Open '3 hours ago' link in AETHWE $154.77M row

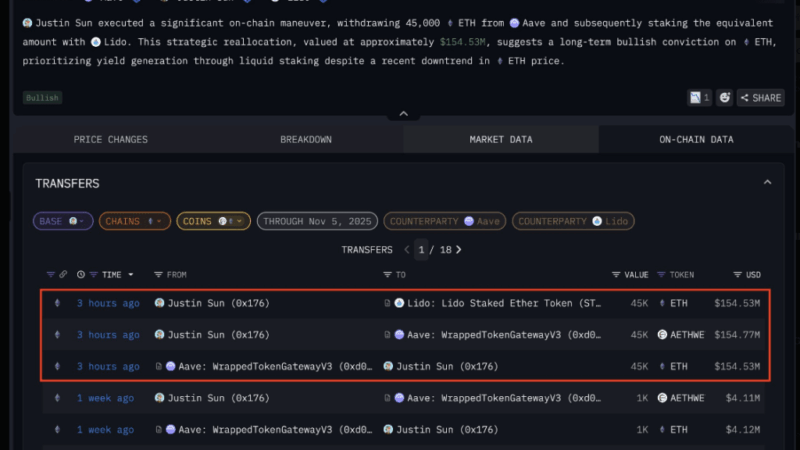click(108, 335)
